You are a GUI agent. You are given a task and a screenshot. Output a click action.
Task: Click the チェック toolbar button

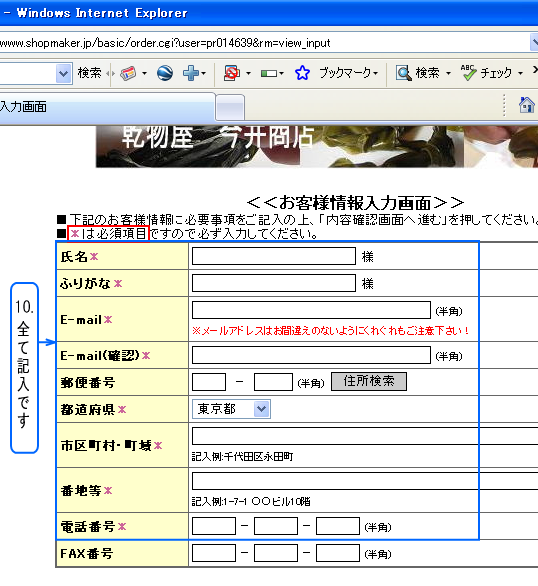(496, 73)
